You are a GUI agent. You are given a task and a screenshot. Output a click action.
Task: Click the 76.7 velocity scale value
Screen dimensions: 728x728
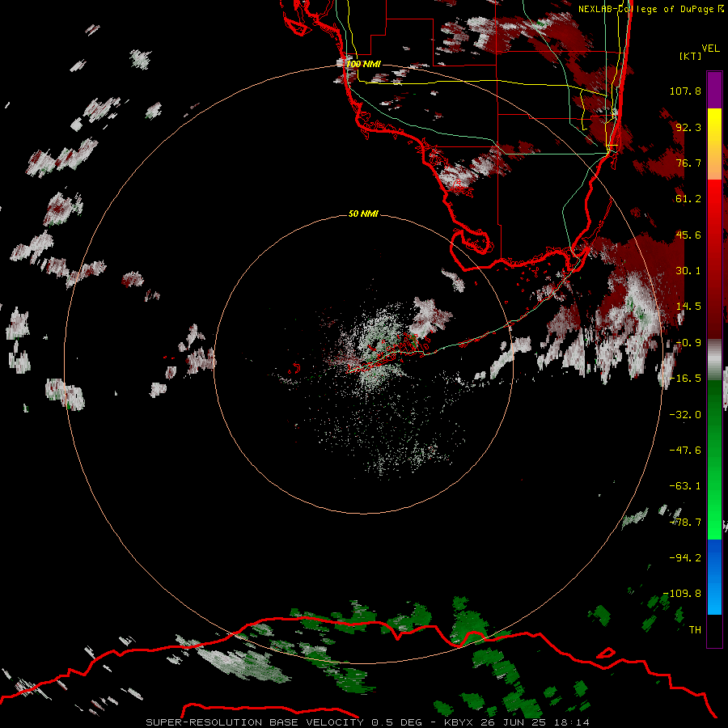point(688,163)
